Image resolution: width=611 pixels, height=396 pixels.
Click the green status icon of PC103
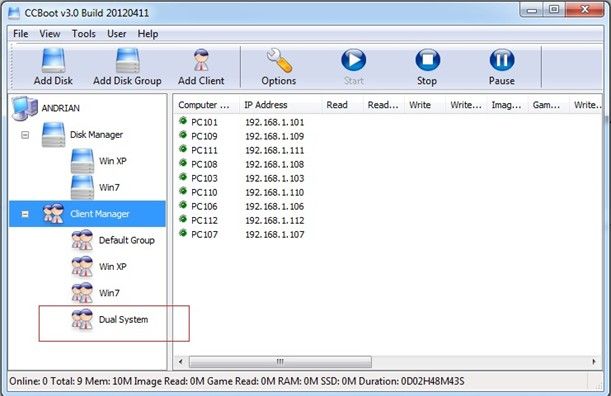(x=183, y=177)
